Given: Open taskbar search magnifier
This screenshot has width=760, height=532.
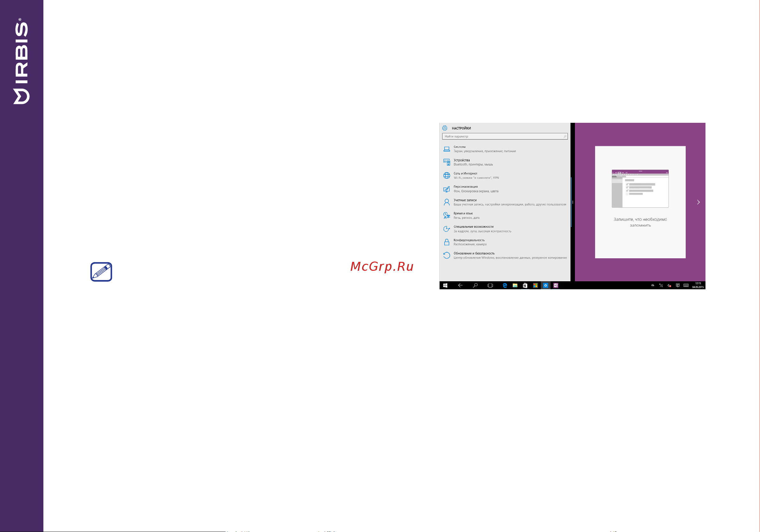Looking at the screenshot, I should click(x=475, y=285).
